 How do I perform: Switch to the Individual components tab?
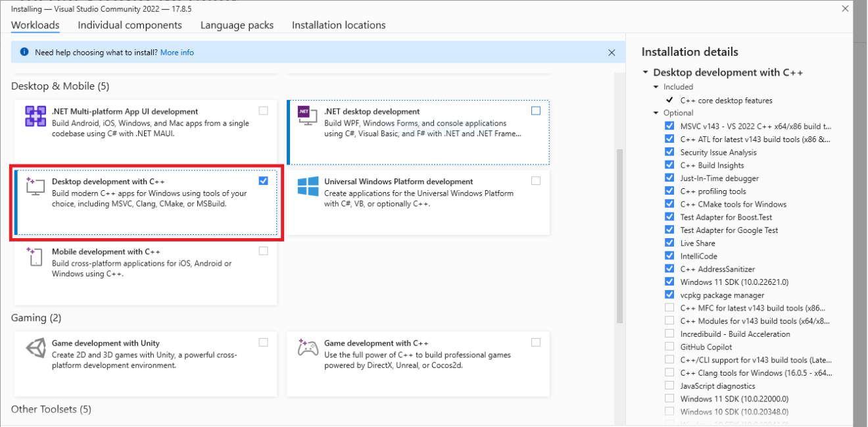coord(130,25)
